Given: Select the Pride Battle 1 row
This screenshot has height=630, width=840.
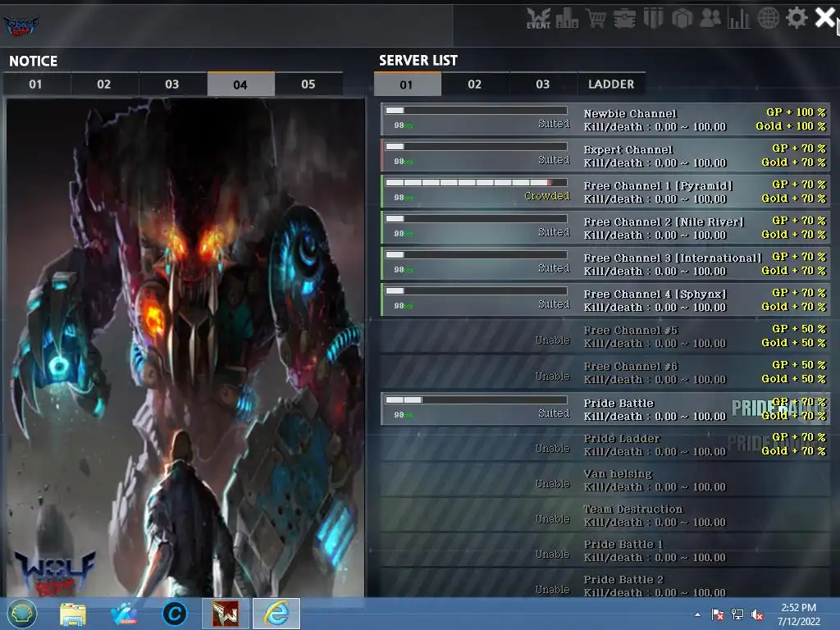Looking at the screenshot, I should click(605, 550).
